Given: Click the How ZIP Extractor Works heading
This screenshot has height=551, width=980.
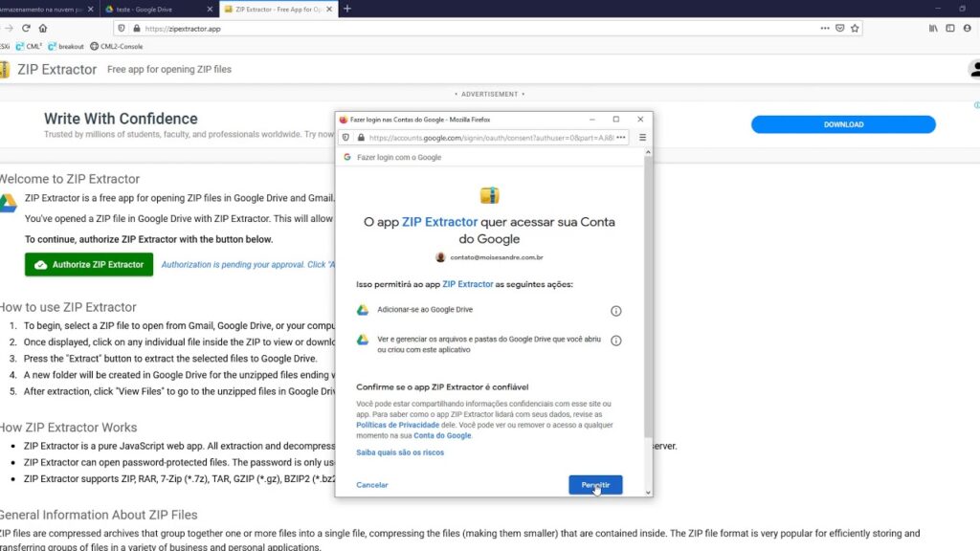Looking at the screenshot, I should [68, 428].
